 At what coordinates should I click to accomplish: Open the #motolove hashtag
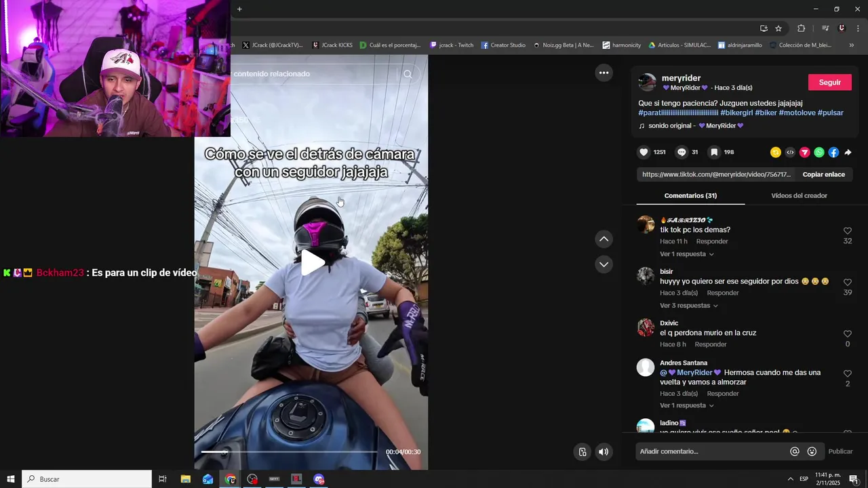(x=797, y=113)
